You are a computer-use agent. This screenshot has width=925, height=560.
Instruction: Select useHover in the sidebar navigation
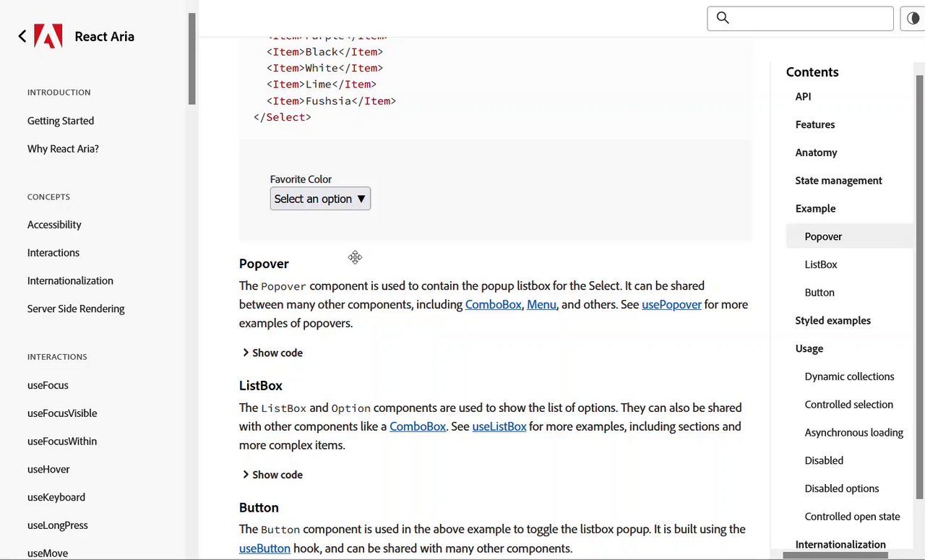pos(48,469)
